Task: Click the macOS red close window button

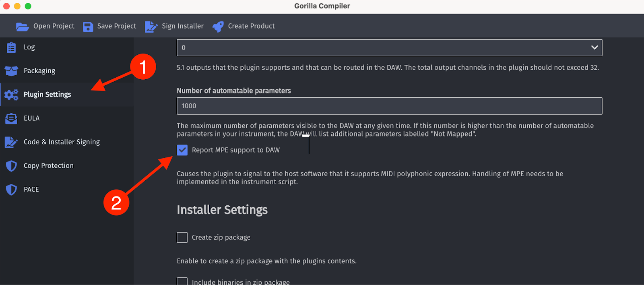Action: 6,6
